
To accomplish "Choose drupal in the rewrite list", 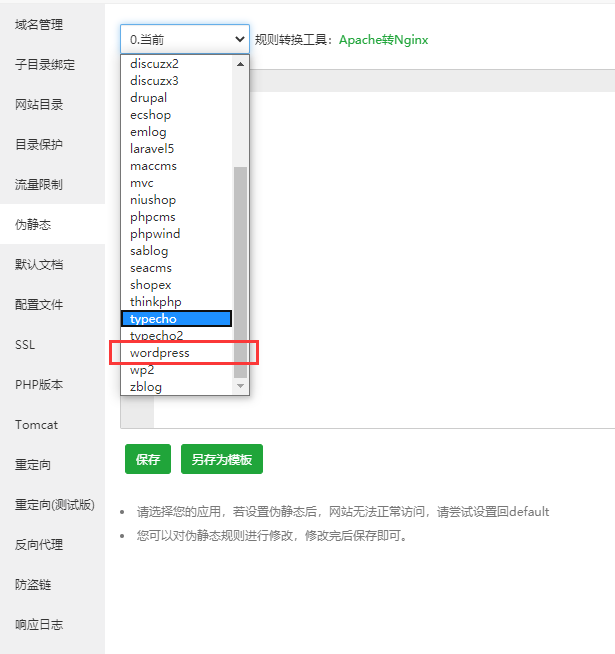I will [x=176, y=98].
